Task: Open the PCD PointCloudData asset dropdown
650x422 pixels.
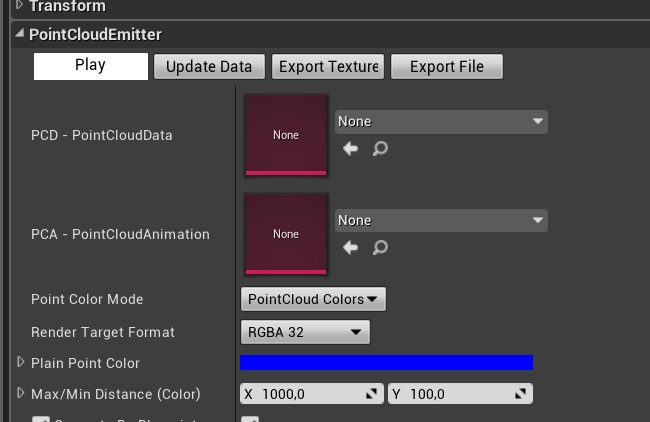Action: tap(441, 121)
